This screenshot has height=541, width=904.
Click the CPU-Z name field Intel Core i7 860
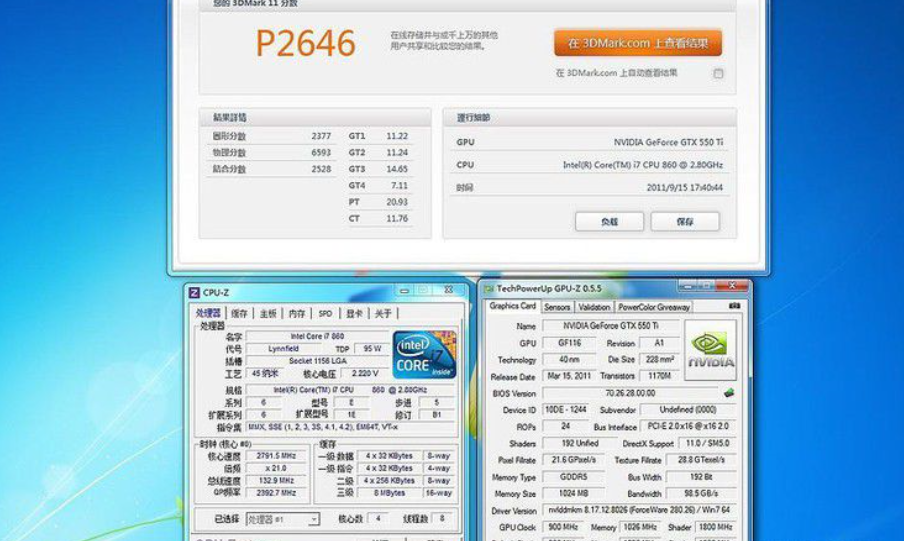tap(318, 336)
